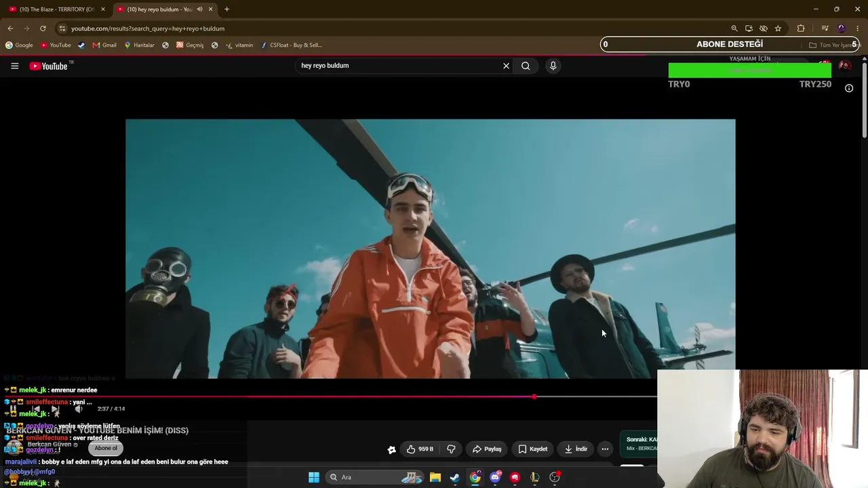Go to YouTube home via the logo

pyautogui.click(x=49, y=66)
